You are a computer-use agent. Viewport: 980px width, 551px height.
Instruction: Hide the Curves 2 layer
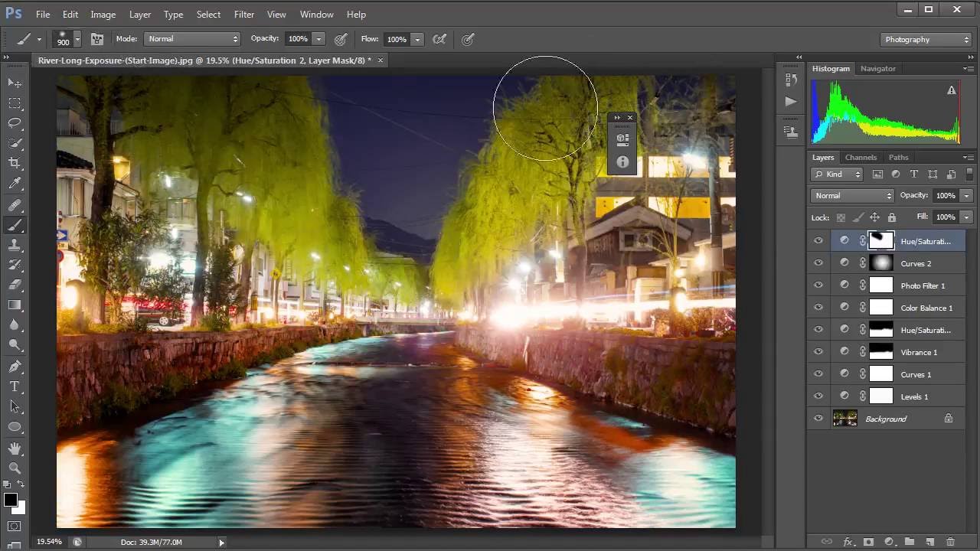(818, 263)
